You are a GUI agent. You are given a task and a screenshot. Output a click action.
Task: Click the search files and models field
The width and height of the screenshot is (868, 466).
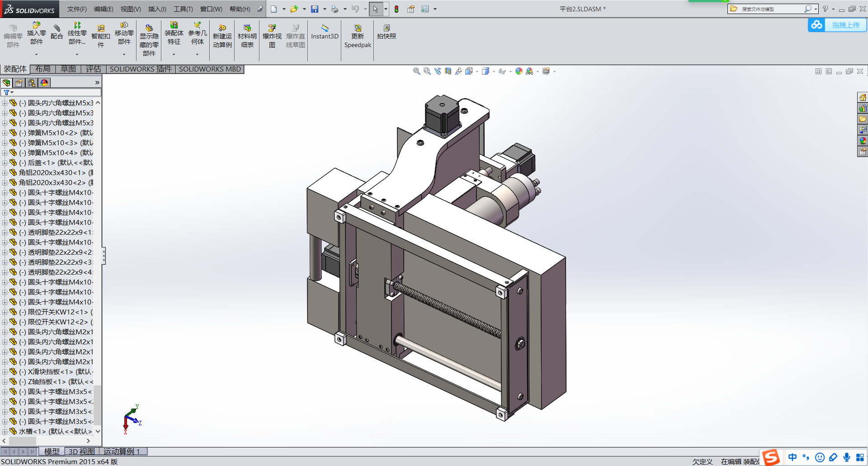coord(772,9)
